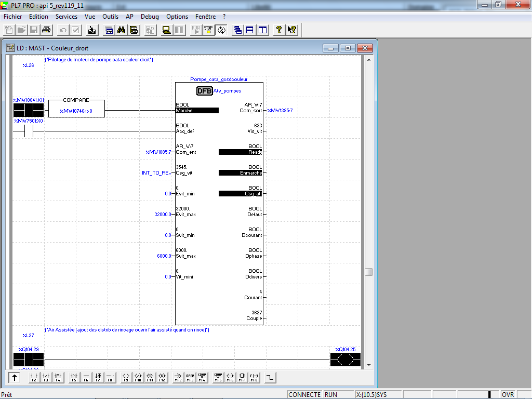Toggle the program animation button
Image resolution: width=532 pixels, height=399 pixels.
[221, 30]
